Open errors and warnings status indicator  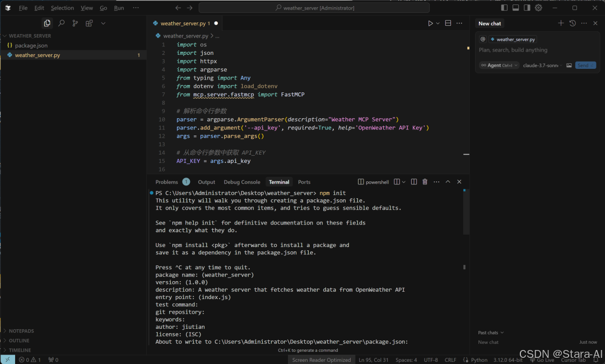30,360
